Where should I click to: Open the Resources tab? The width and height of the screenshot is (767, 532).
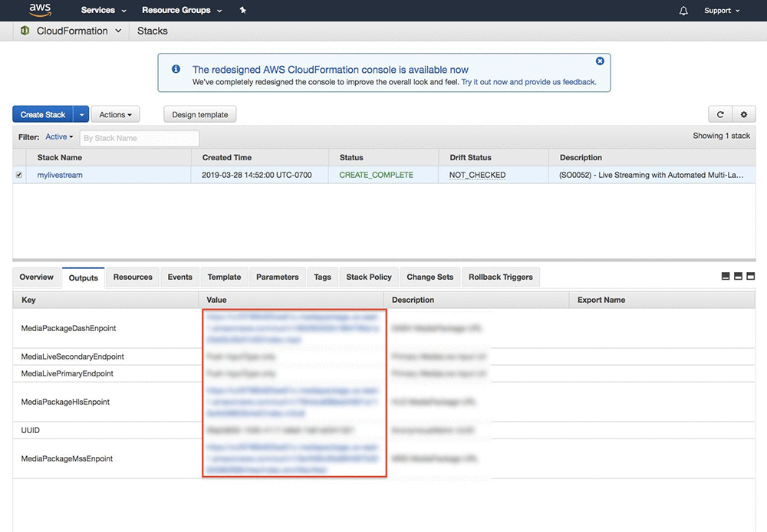pyautogui.click(x=133, y=277)
